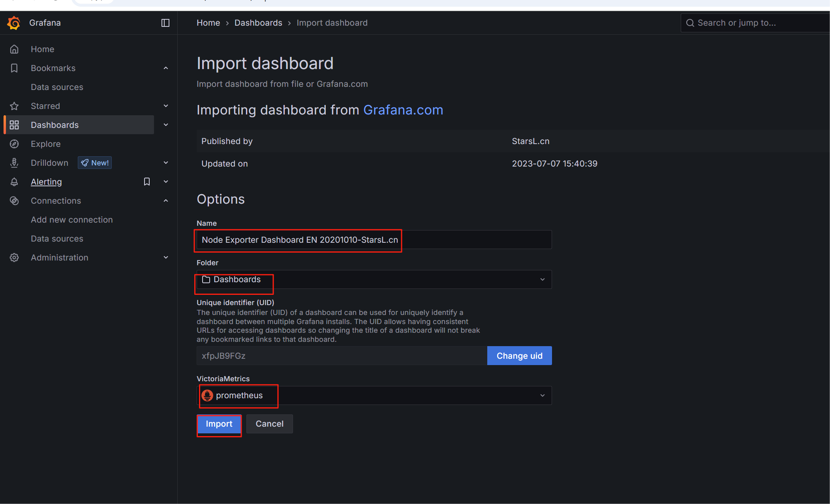Click the Drilldown icon in sidebar
The height and width of the screenshot is (504, 830).
[x=14, y=163]
